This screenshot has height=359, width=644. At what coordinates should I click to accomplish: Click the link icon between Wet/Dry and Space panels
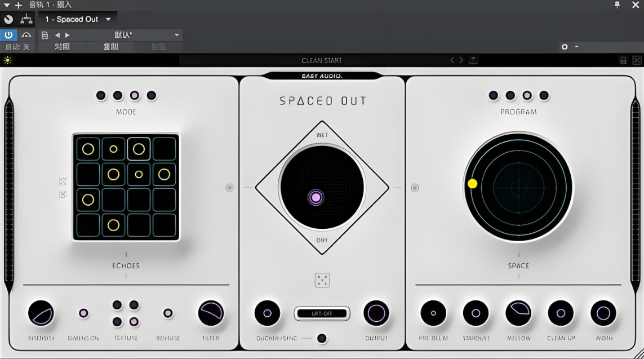pos(415,188)
